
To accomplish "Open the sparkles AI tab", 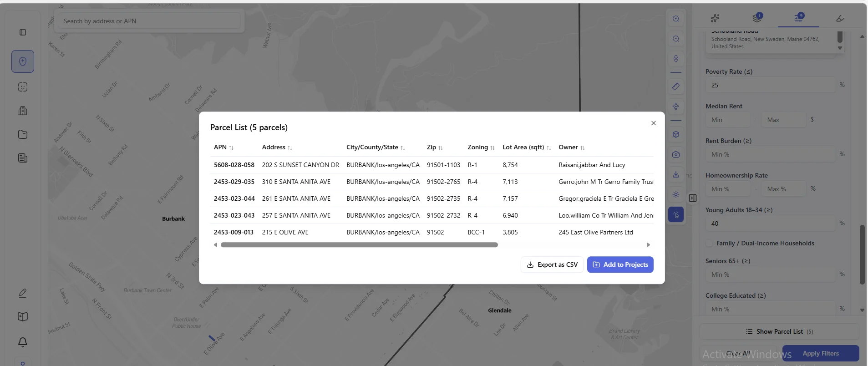I will coord(715,18).
